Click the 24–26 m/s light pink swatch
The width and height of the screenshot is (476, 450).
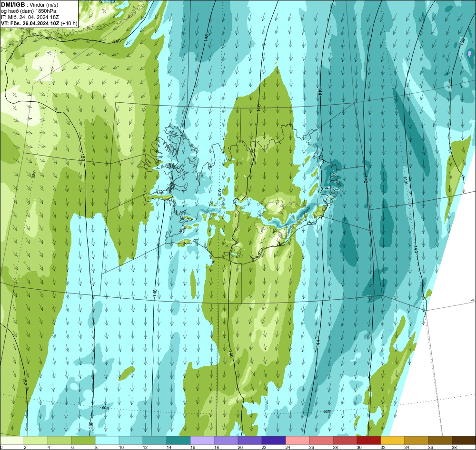tap(297, 440)
